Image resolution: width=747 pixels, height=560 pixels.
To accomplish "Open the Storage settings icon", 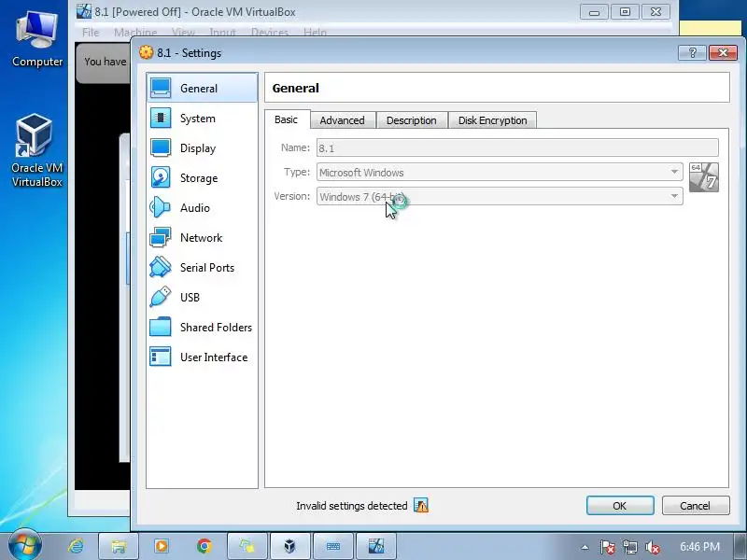I will [161, 177].
